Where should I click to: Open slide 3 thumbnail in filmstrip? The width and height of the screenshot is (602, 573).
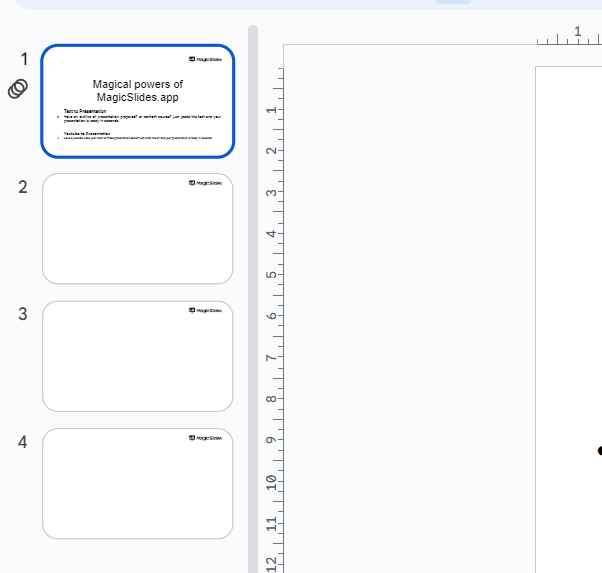(x=137, y=356)
